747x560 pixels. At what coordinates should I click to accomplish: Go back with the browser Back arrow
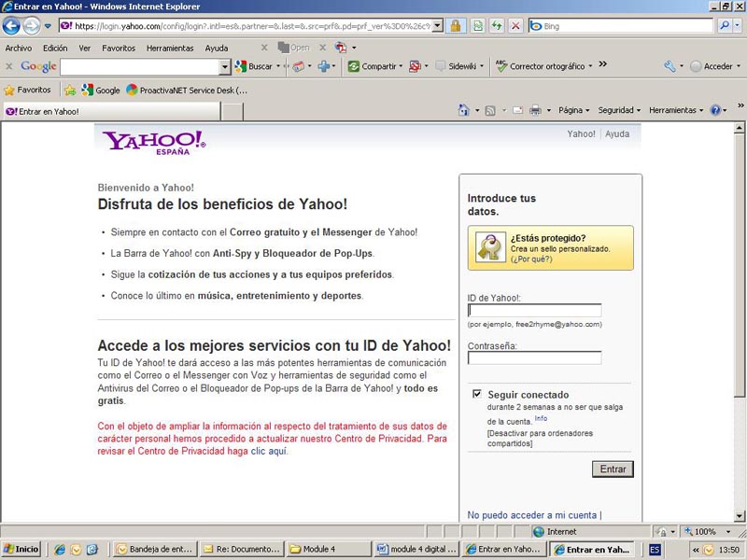tap(11, 26)
